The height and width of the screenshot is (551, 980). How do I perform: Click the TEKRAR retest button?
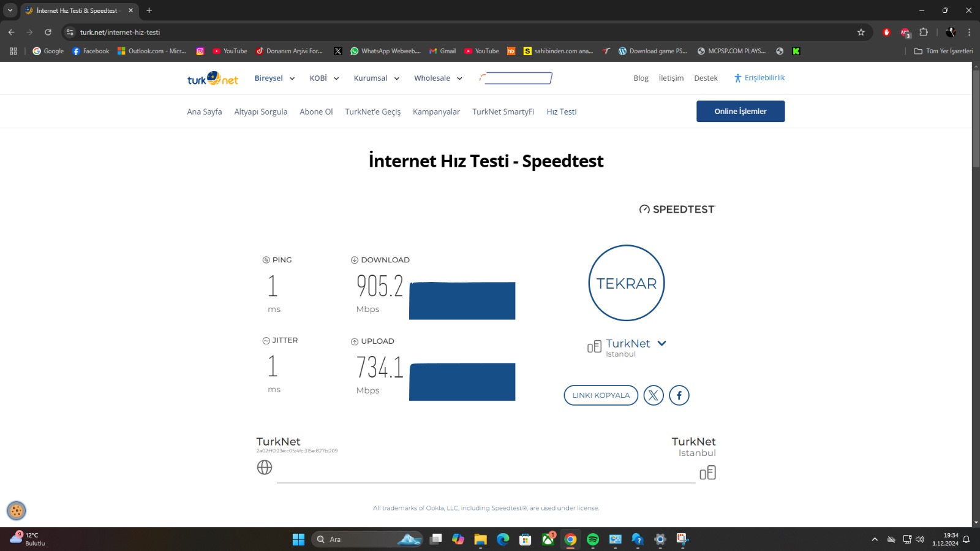pos(627,283)
